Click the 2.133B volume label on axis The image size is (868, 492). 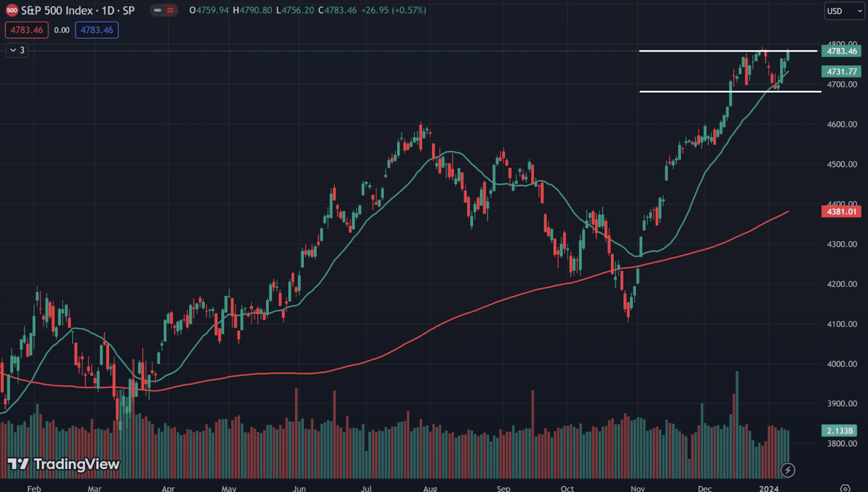(839, 431)
